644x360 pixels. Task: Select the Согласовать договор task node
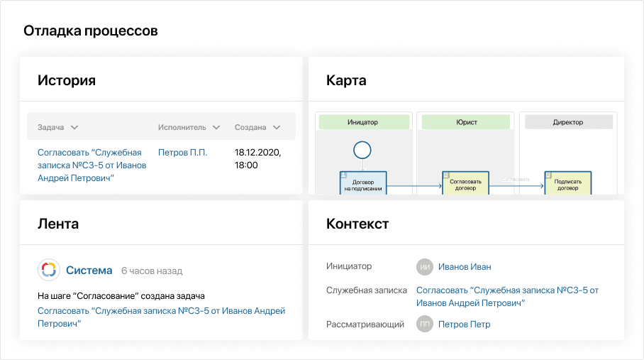click(465, 183)
